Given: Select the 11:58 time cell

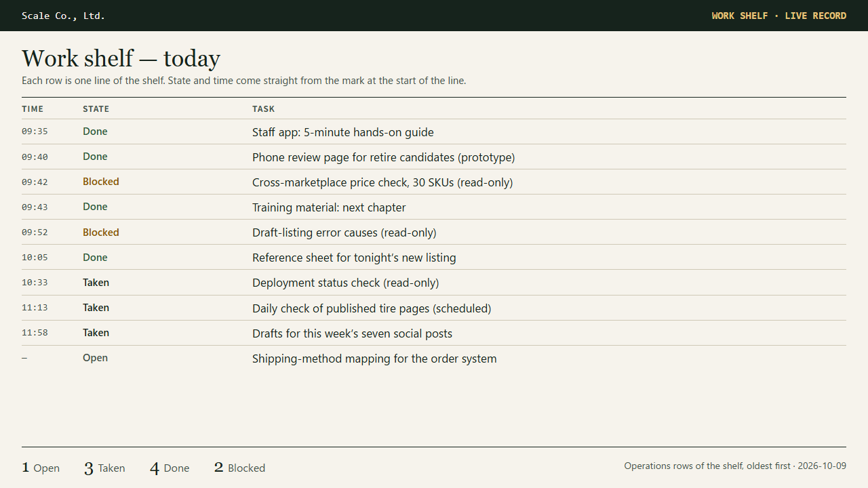Looking at the screenshot, I should 35,332.
